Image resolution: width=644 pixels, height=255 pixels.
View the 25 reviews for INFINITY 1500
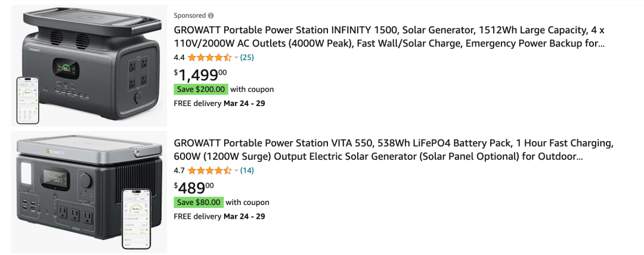click(x=247, y=58)
